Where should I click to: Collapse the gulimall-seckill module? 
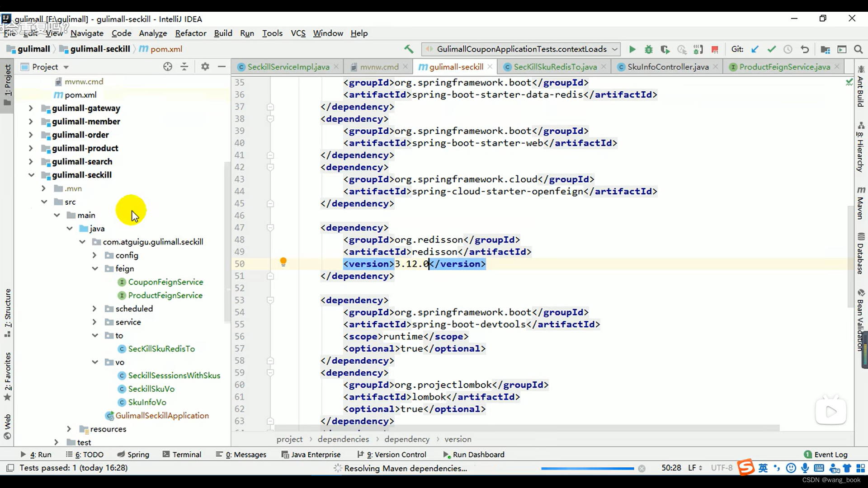coord(31,175)
